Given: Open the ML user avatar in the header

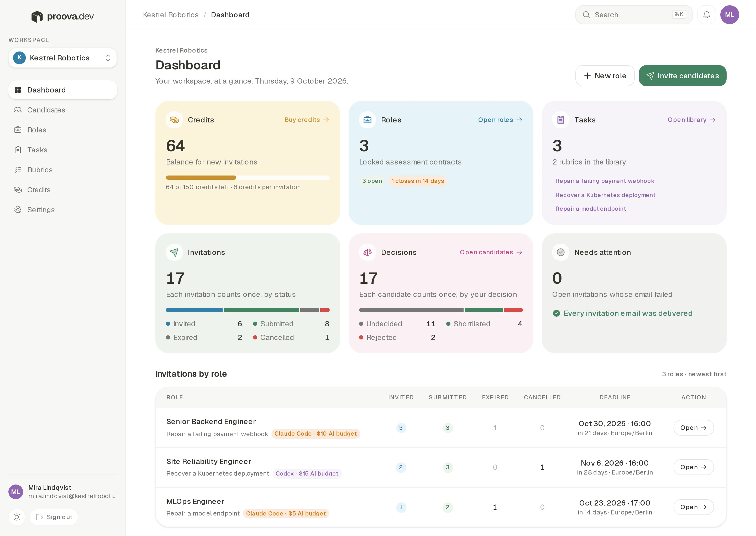Looking at the screenshot, I should 729,15.
